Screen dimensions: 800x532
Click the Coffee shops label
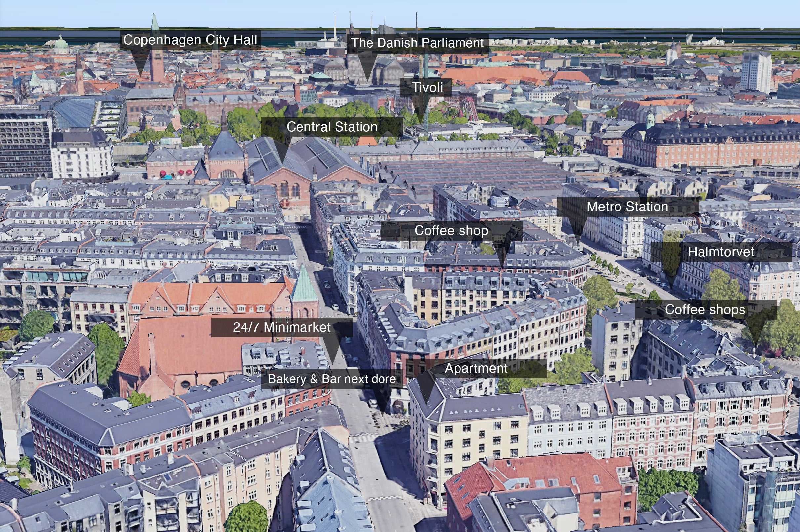click(705, 309)
